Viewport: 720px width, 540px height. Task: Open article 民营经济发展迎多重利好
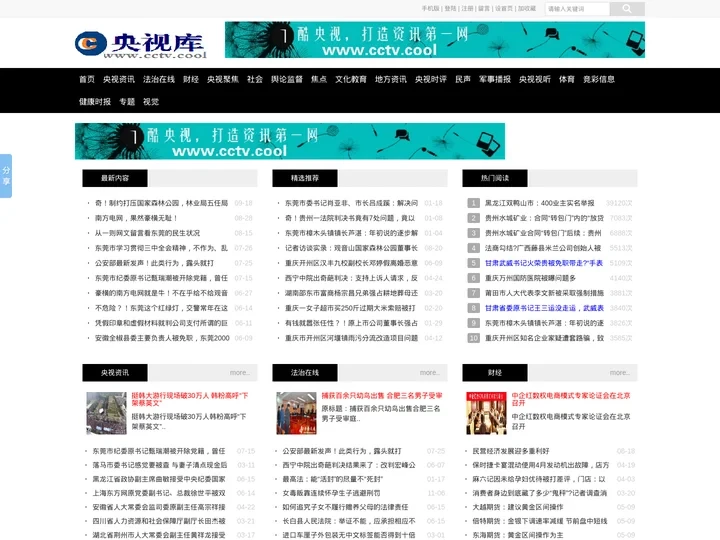pos(511,451)
